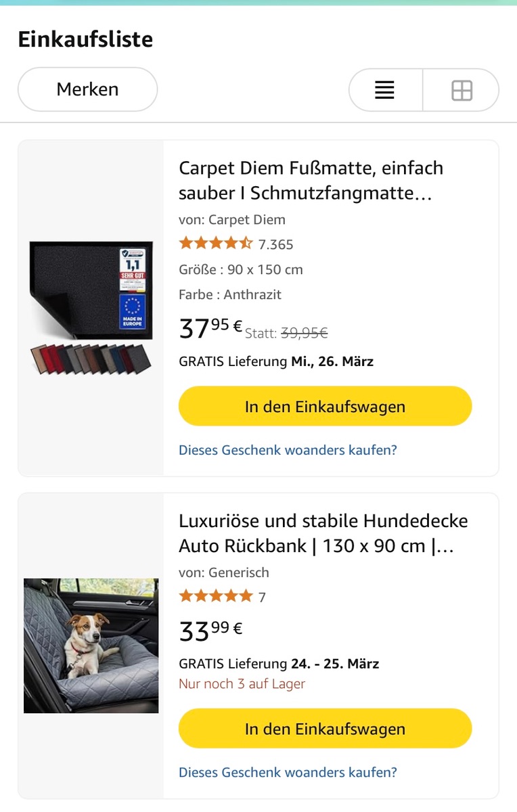
Task: Add the Carpet Diem Fußmatte to cart
Action: tap(325, 407)
